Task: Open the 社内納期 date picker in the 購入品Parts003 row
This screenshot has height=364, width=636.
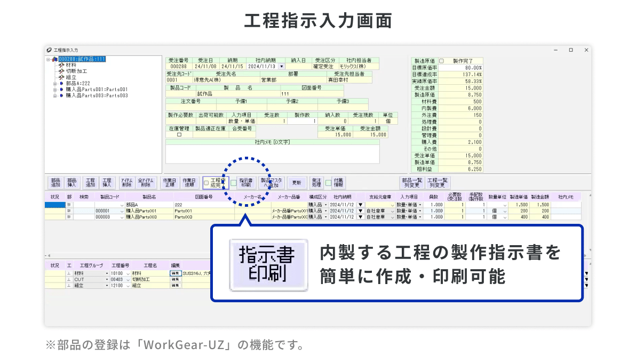Action: tap(360, 217)
